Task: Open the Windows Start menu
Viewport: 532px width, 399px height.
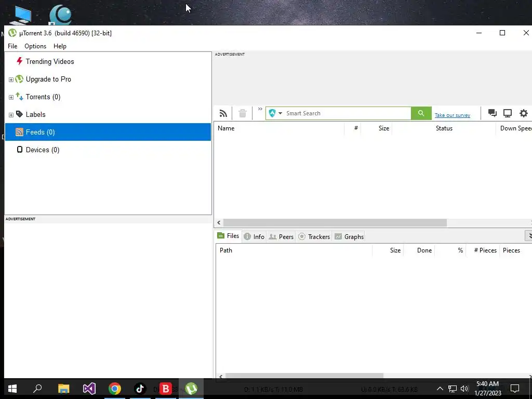Action: [12, 389]
